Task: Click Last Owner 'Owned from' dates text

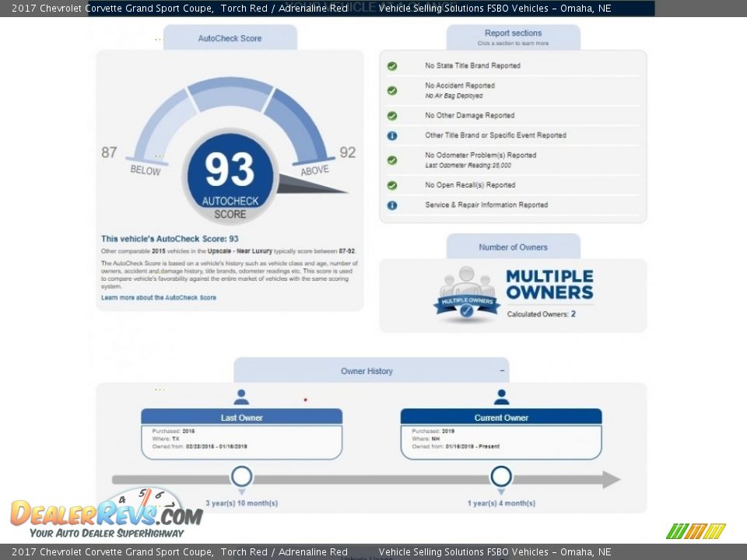Action: (200, 446)
